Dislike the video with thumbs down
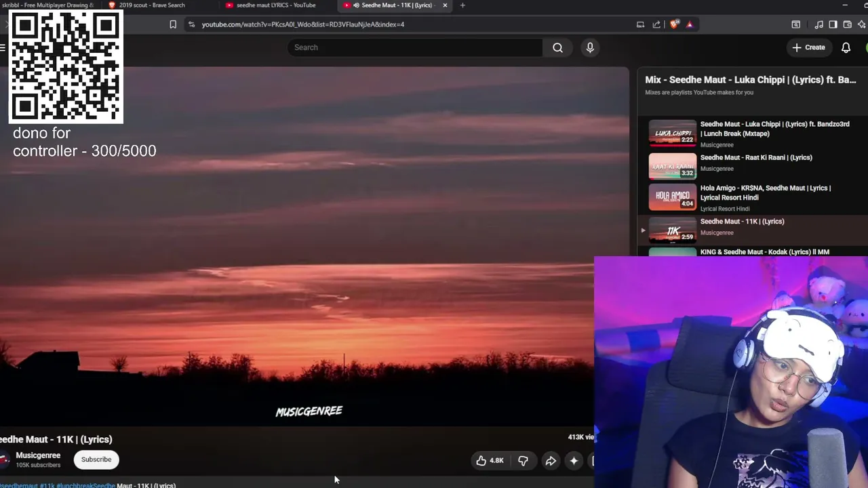Viewport: 868px width, 488px height. coord(523,461)
